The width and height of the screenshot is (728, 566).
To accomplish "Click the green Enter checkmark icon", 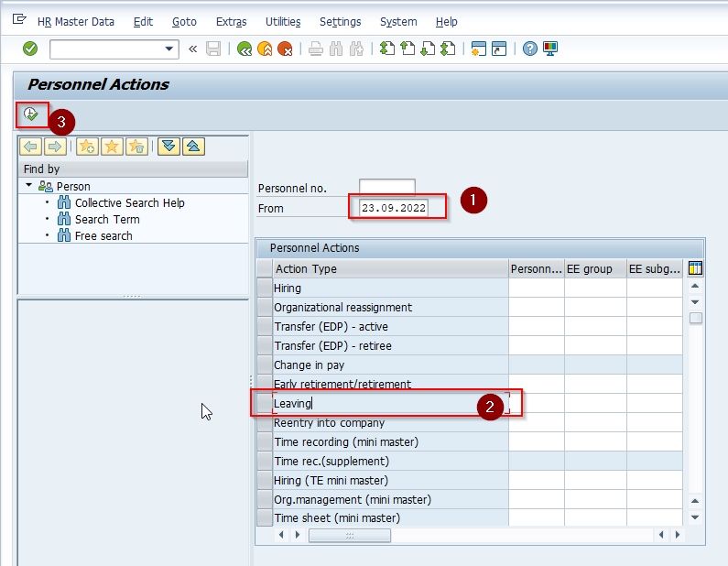I will coord(30,49).
